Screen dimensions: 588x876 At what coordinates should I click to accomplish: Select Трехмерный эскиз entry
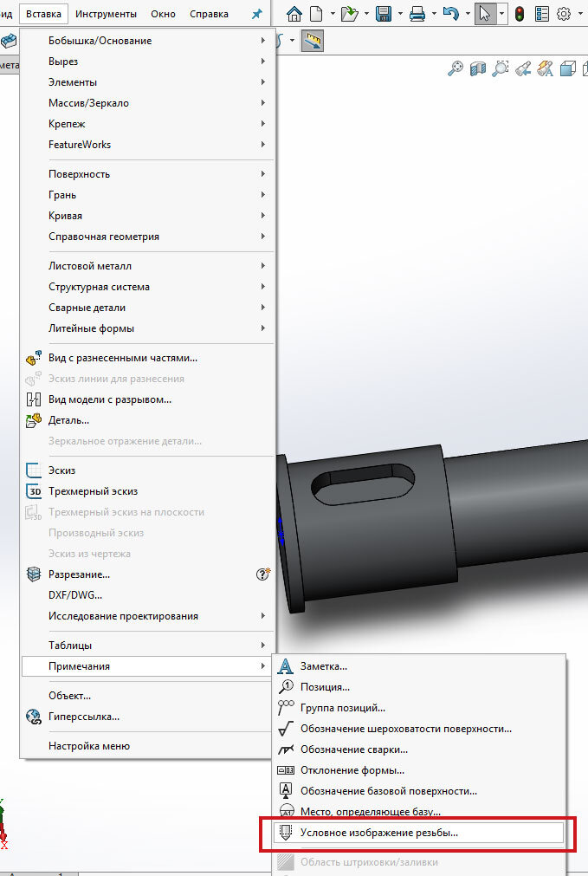pos(147,491)
